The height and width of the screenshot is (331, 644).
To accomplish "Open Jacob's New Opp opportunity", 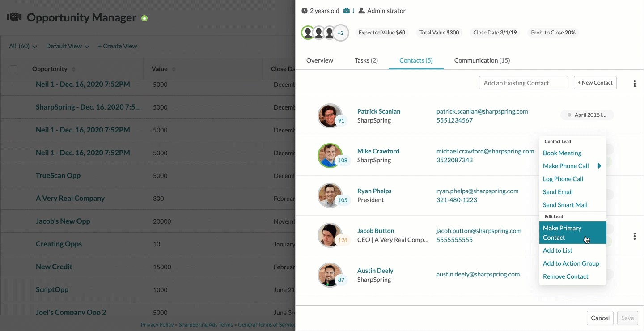I will [x=63, y=221].
